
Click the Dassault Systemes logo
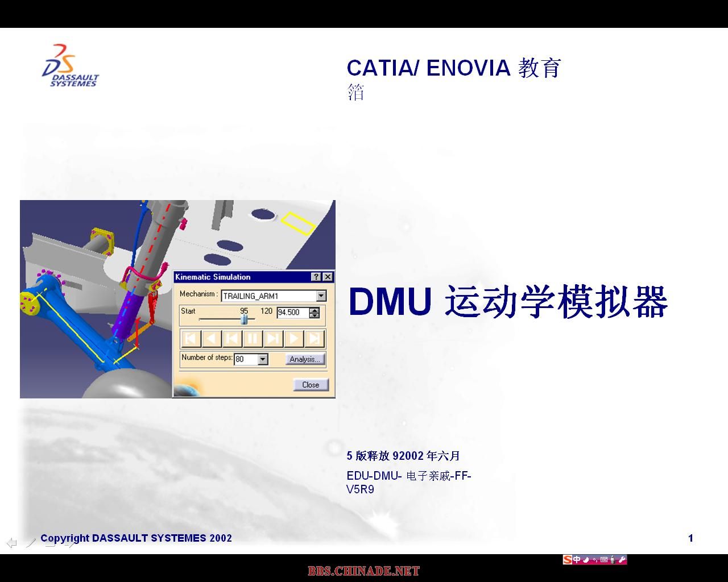pos(71,66)
